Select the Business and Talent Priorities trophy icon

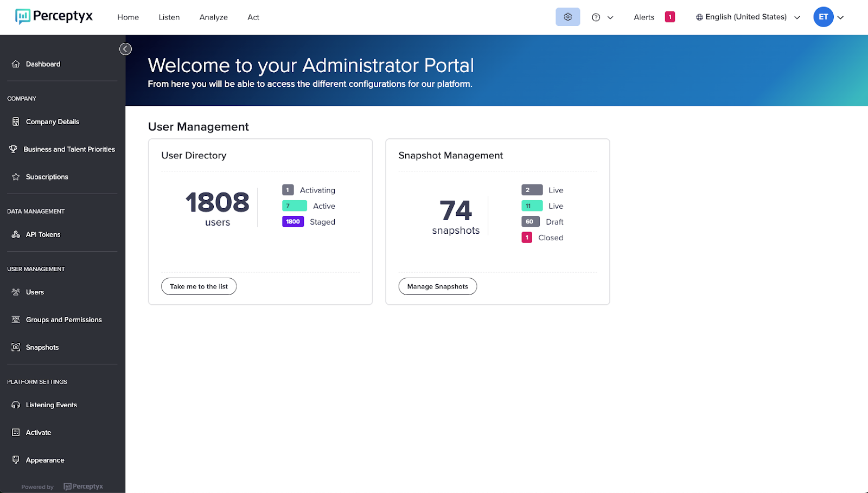click(14, 149)
